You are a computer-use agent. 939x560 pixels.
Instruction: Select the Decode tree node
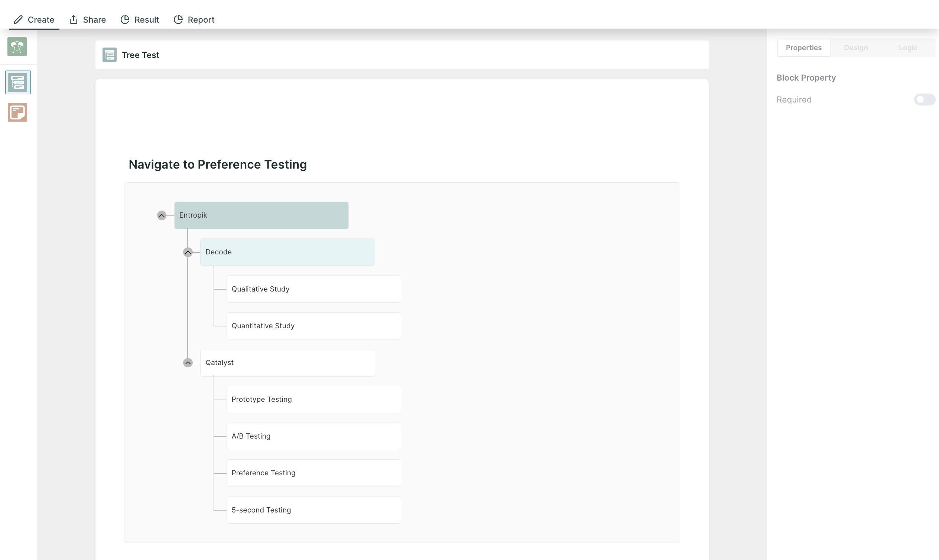[x=287, y=252]
